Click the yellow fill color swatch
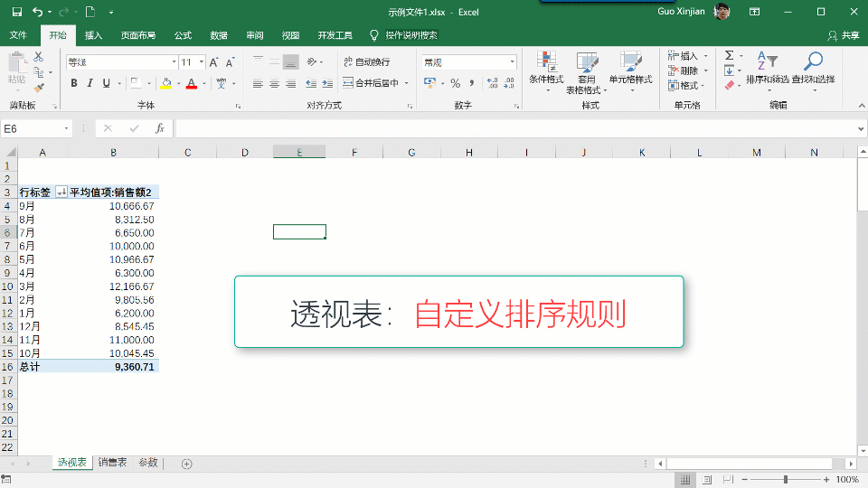 point(165,83)
